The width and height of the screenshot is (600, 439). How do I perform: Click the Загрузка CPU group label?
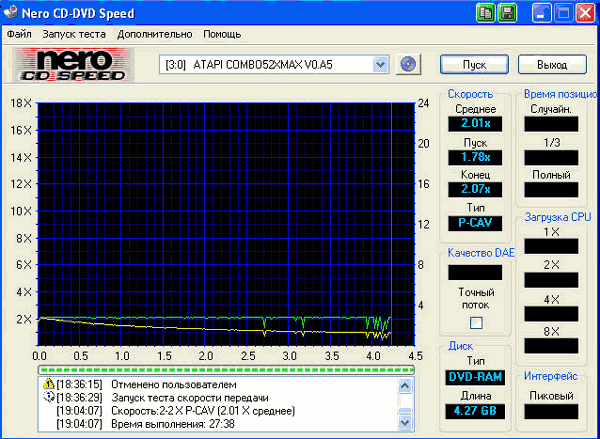(x=558, y=217)
